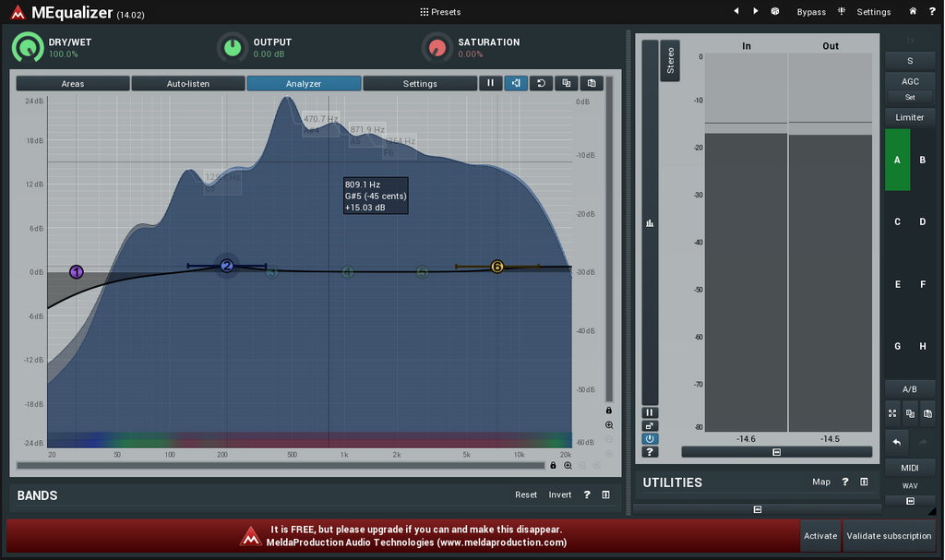The width and height of the screenshot is (945, 560).
Task: Click the lock icon beside the horizontal scrollbar
Action: click(x=553, y=465)
